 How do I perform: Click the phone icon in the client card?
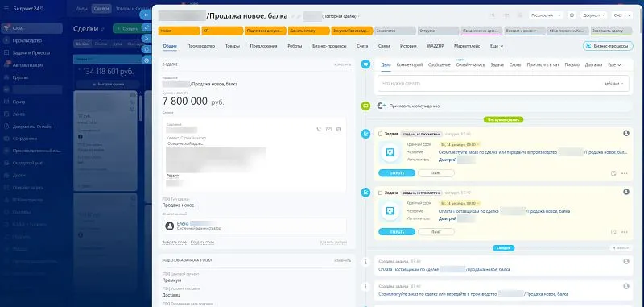click(x=319, y=130)
